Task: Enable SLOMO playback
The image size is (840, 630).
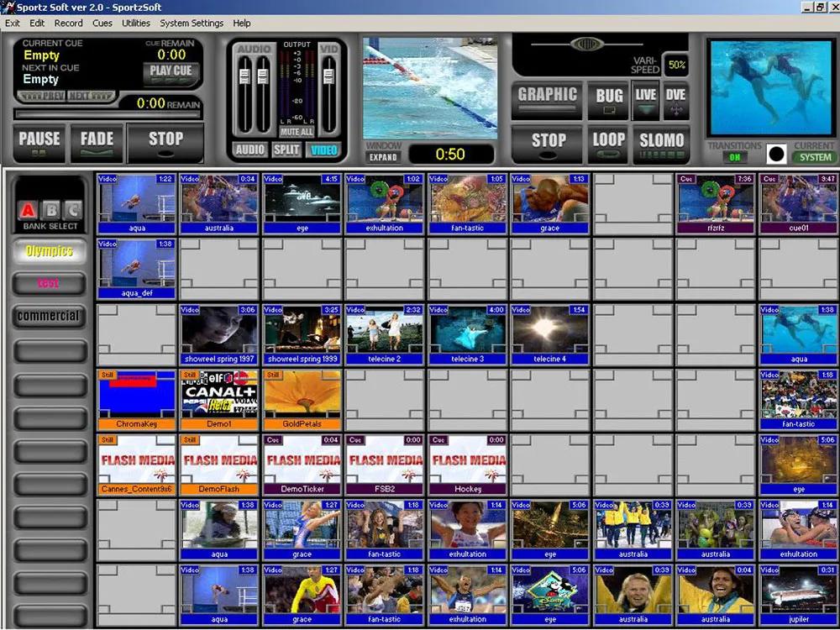Action: 661,142
